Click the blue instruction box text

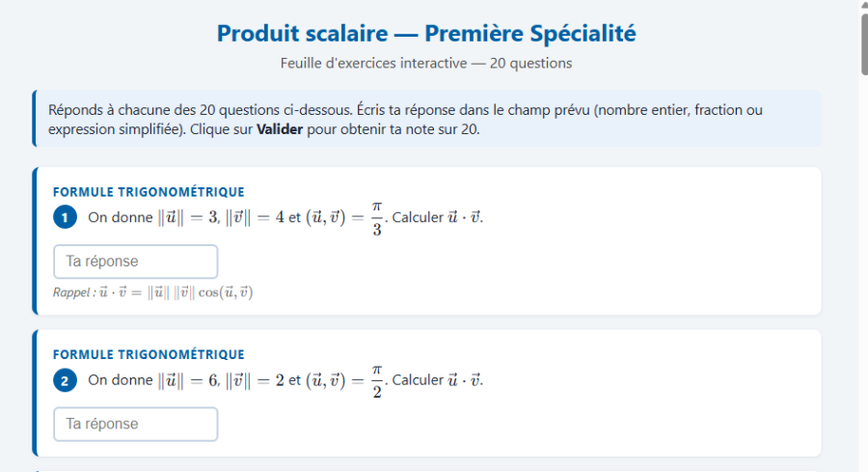(x=405, y=120)
